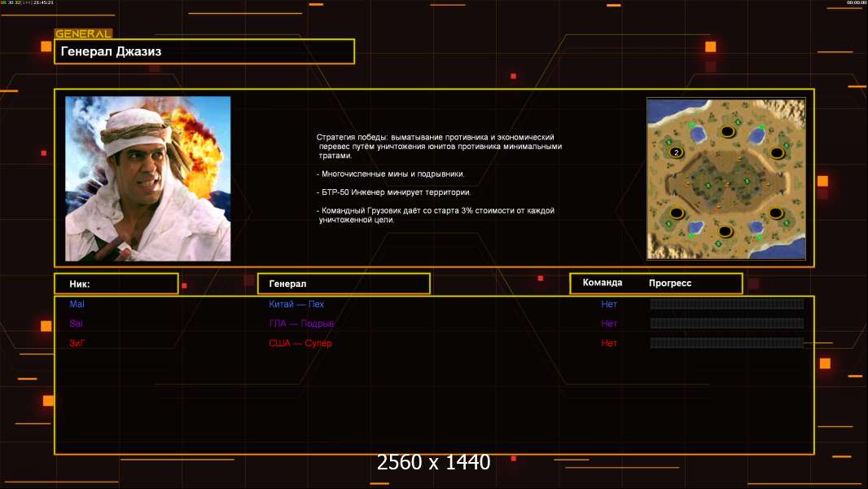Viewport: 868px width, 489px height.
Task: Click the General Juhziz portrait image
Action: pyautogui.click(x=147, y=178)
